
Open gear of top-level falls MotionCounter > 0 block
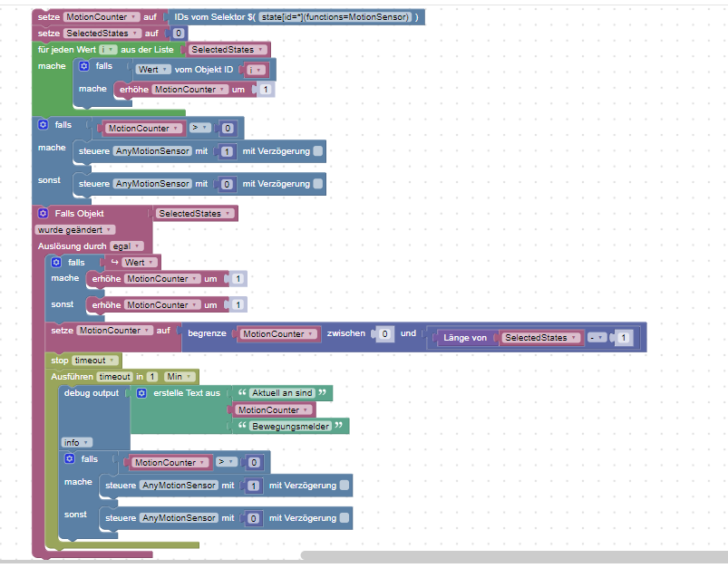(44, 124)
